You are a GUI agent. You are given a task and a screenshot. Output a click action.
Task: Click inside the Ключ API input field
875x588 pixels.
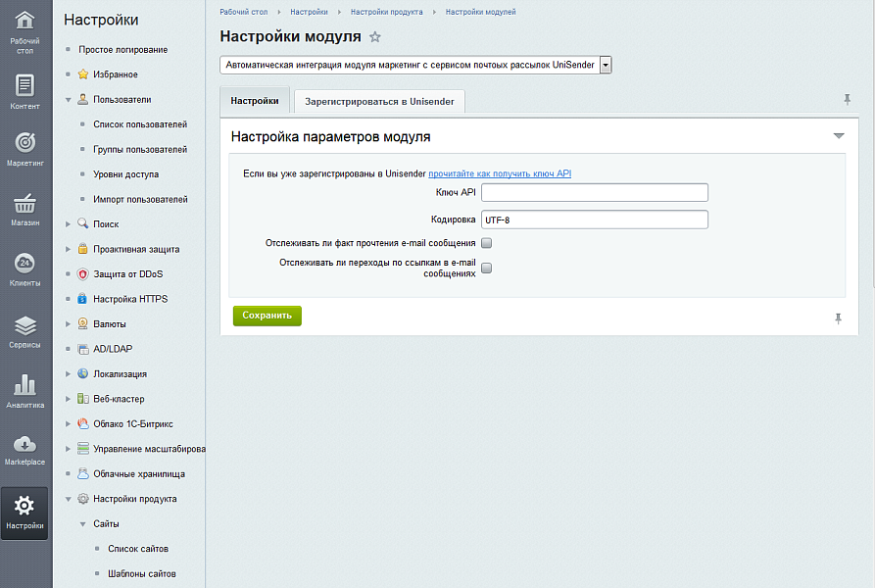593,192
